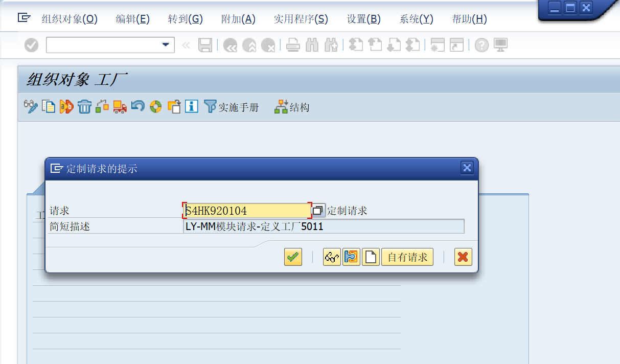Click the 自有请求 button
The height and width of the screenshot is (364, 620).
[x=407, y=257]
